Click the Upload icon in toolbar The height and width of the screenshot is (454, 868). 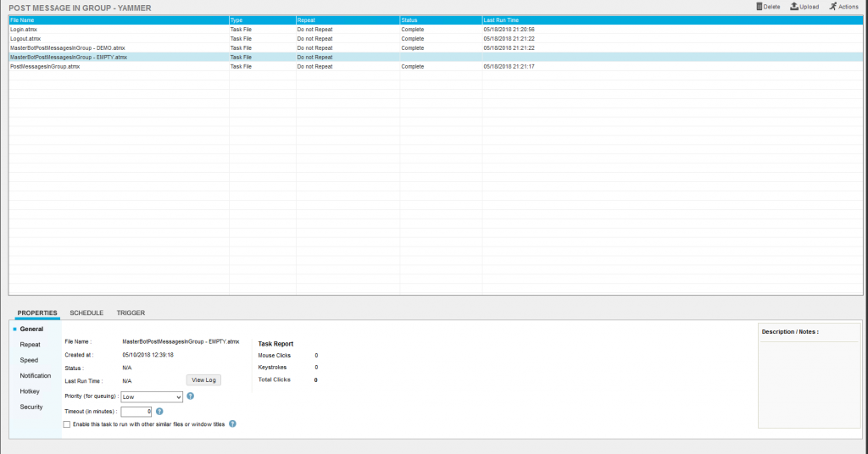pos(793,7)
